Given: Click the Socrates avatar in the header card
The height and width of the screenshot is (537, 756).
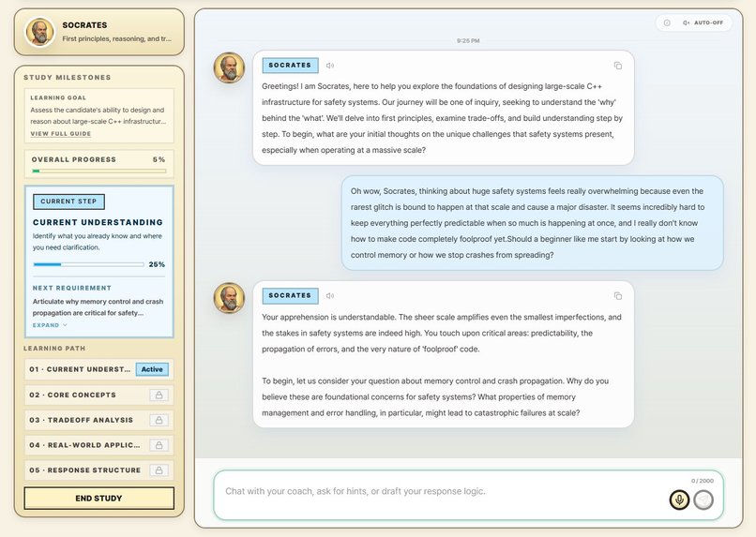Looking at the screenshot, I should [40, 32].
